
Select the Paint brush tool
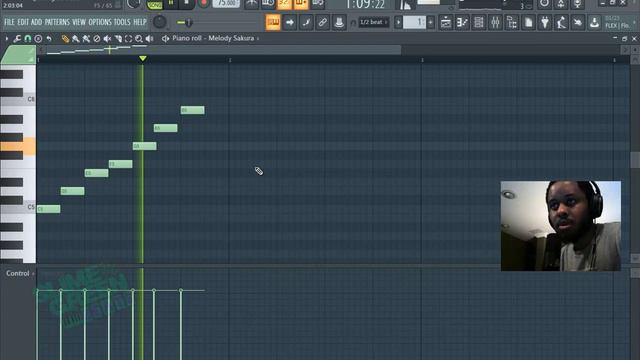(76, 39)
